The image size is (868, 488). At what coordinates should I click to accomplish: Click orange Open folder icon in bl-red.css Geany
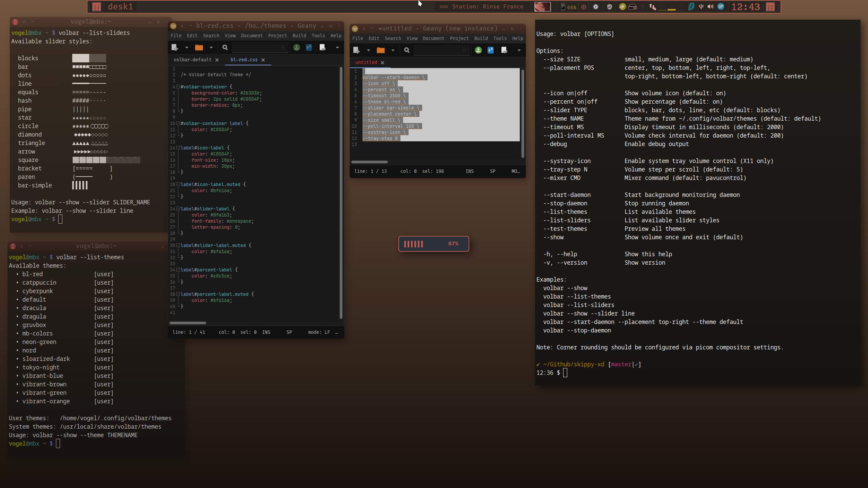tap(199, 47)
